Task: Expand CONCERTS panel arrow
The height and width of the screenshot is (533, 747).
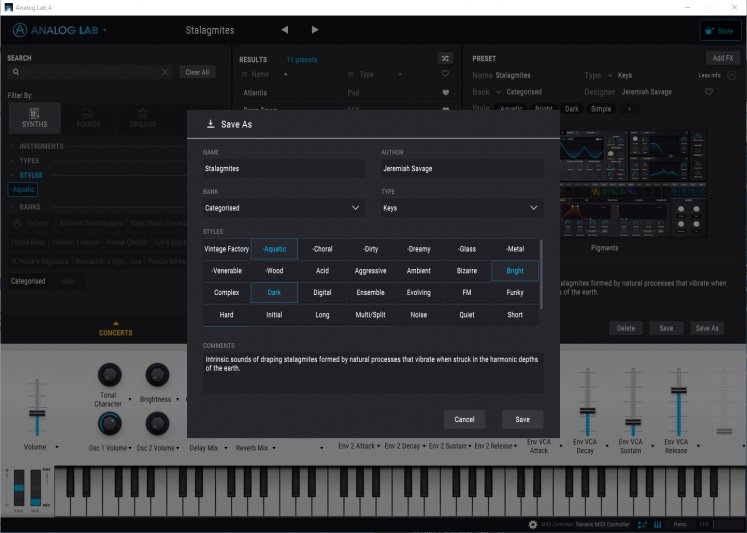Action: point(116,323)
